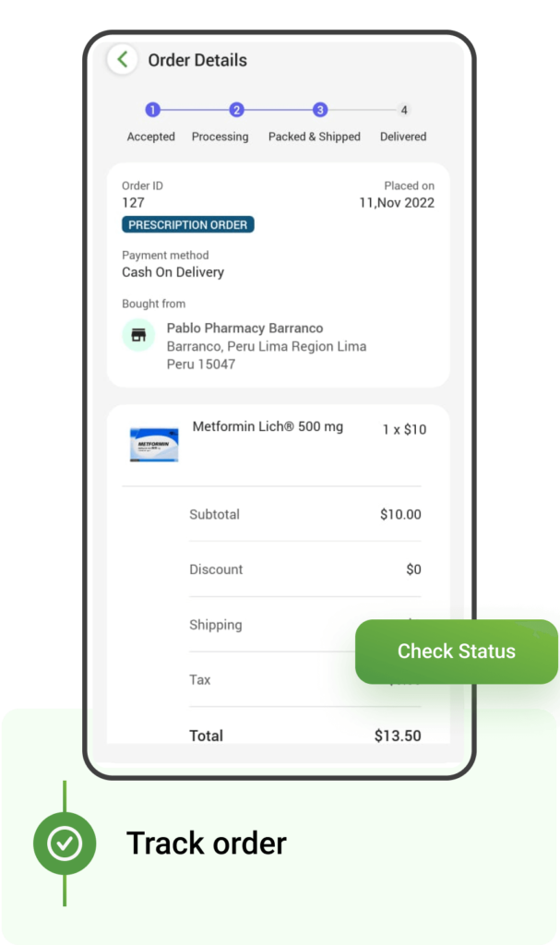Click the Order Details title

(197, 60)
